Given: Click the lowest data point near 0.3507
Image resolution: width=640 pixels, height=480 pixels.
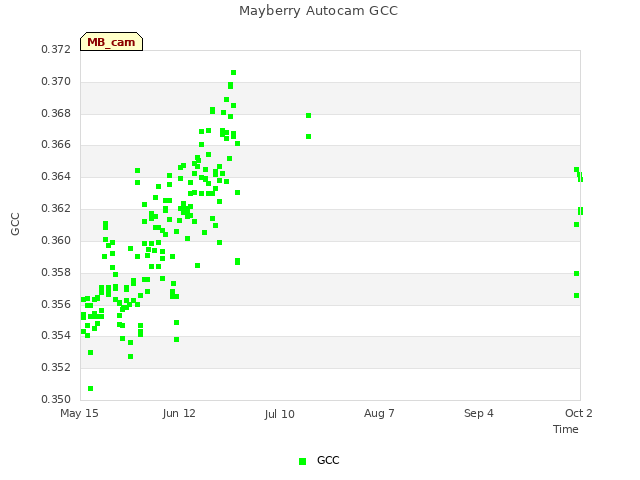Looking at the screenshot, I should tap(91, 389).
